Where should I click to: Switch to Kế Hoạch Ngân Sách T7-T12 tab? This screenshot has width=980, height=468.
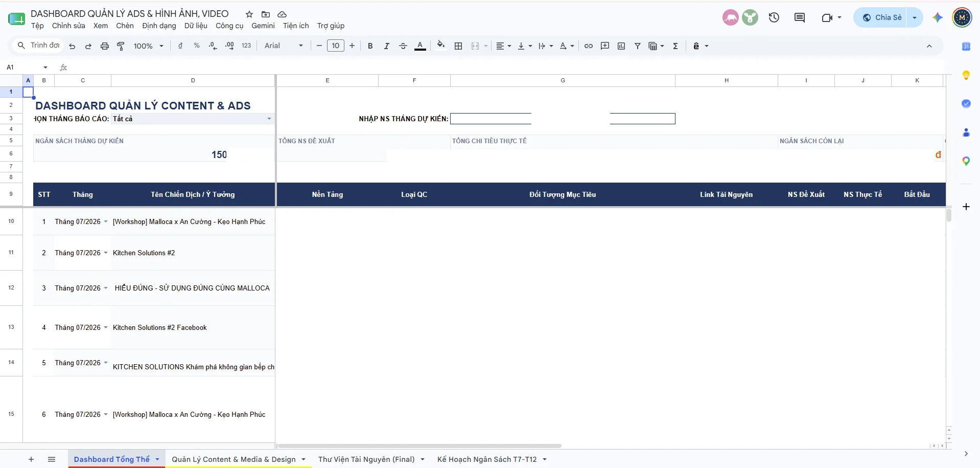(x=487, y=459)
